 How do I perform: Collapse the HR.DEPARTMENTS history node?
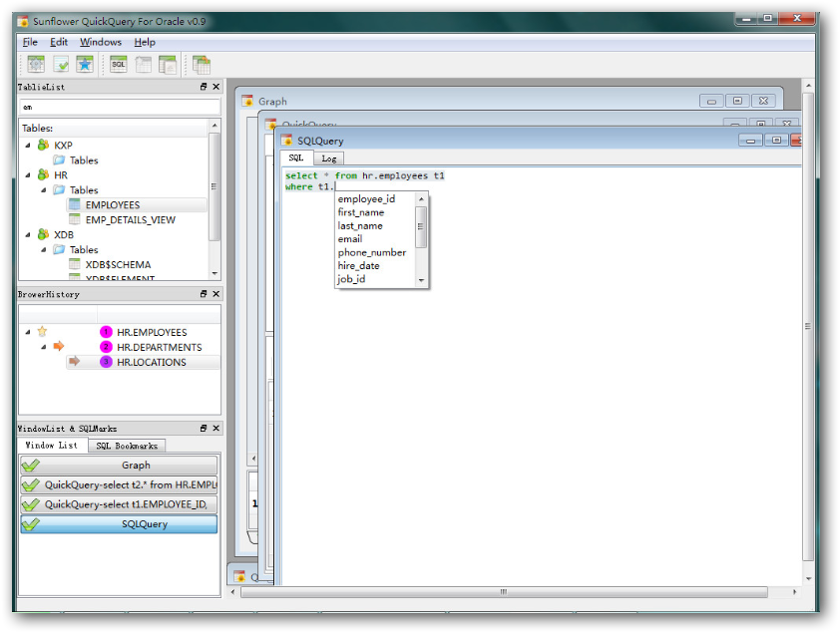click(x=43, y=347)
